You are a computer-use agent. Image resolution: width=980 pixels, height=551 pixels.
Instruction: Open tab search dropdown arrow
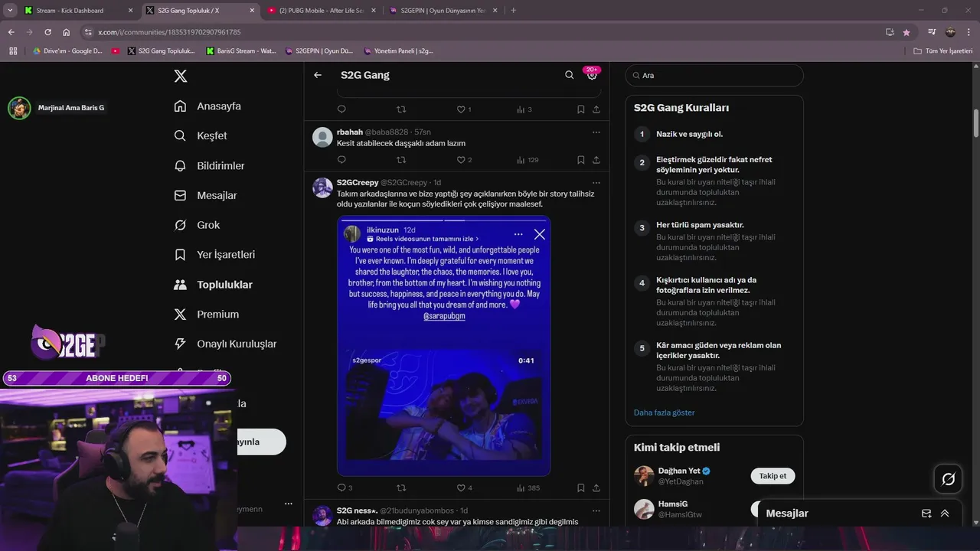pos(9,11)
